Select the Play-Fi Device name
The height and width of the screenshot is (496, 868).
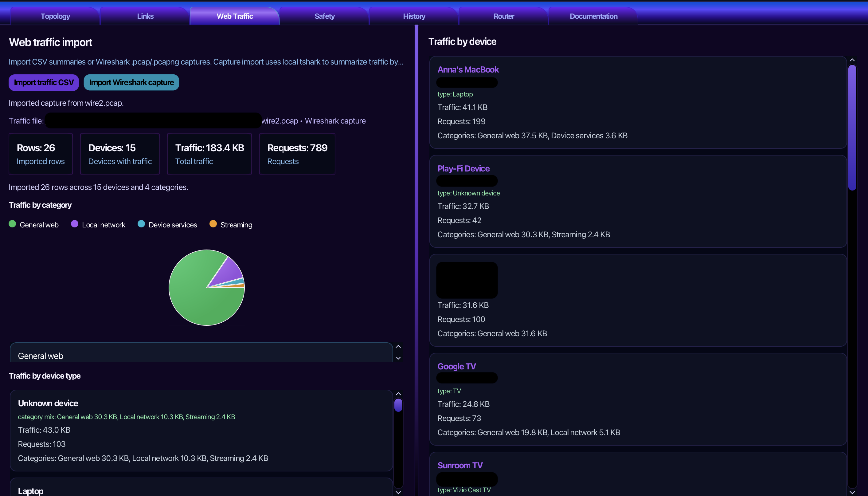(463, 168)
